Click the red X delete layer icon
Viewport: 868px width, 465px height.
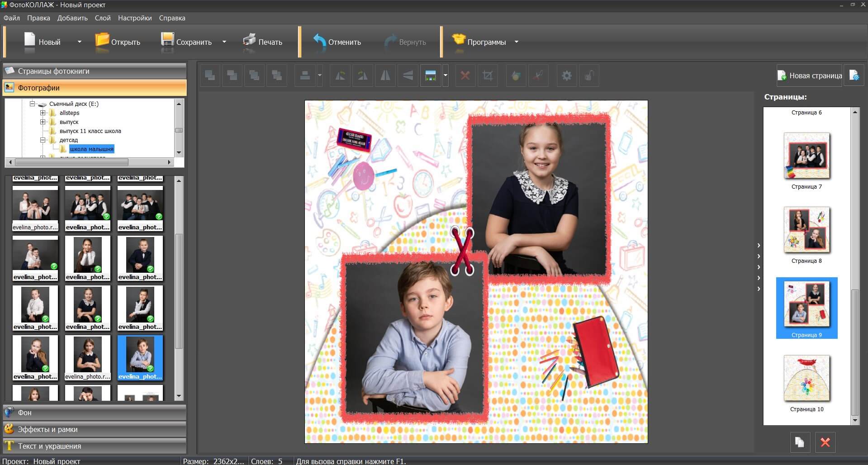pyautogui.click(x=465, y=76)
